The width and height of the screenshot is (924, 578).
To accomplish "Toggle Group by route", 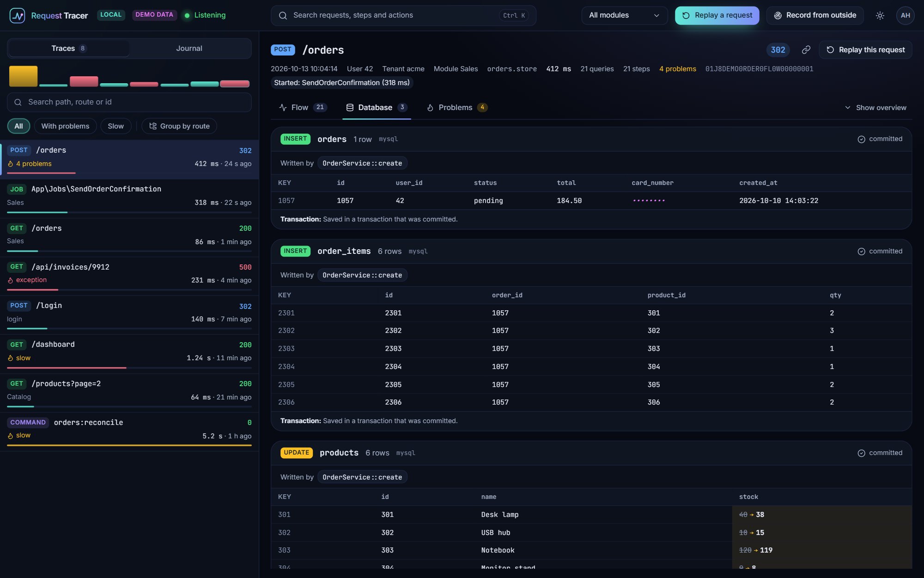I will tap(179, 126).
